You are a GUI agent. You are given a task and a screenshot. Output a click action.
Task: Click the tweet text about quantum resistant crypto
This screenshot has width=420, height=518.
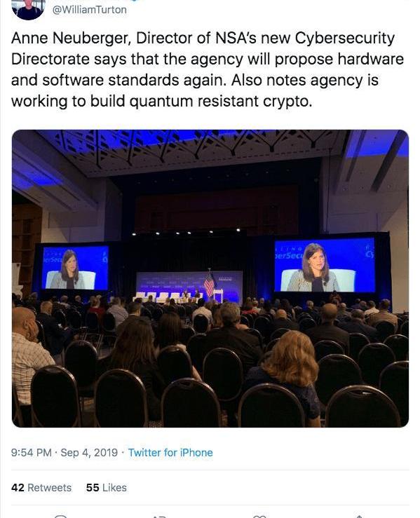pos(161,101)
